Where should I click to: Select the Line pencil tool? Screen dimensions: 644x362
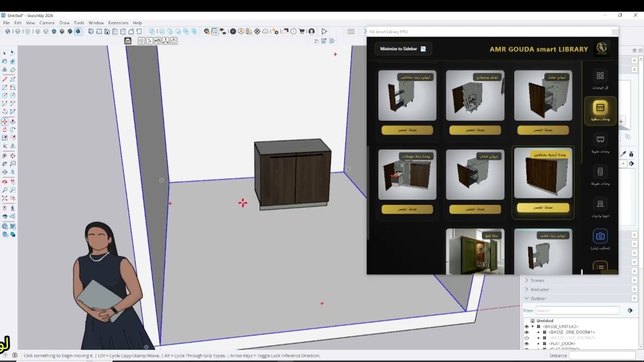(x=5, y=79)
